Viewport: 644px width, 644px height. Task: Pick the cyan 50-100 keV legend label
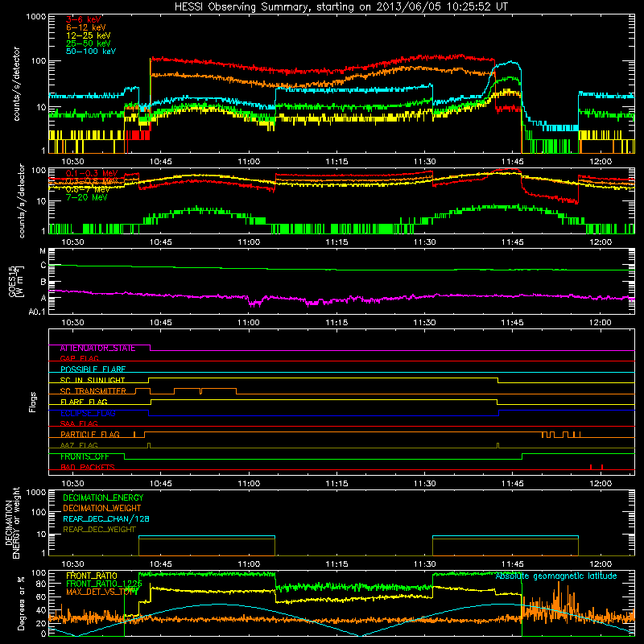point(91,52)
